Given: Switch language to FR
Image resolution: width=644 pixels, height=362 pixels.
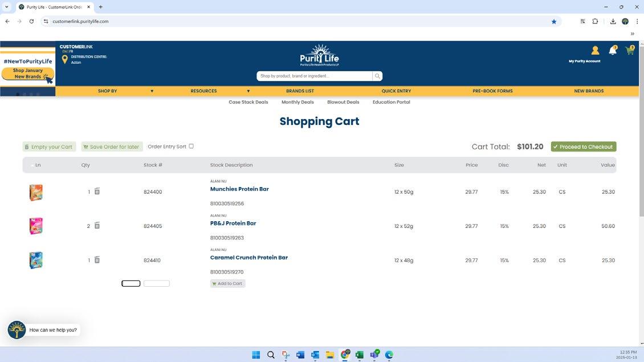Looking at the screenshot, I should pyautogui.click(x=71, y=51).
